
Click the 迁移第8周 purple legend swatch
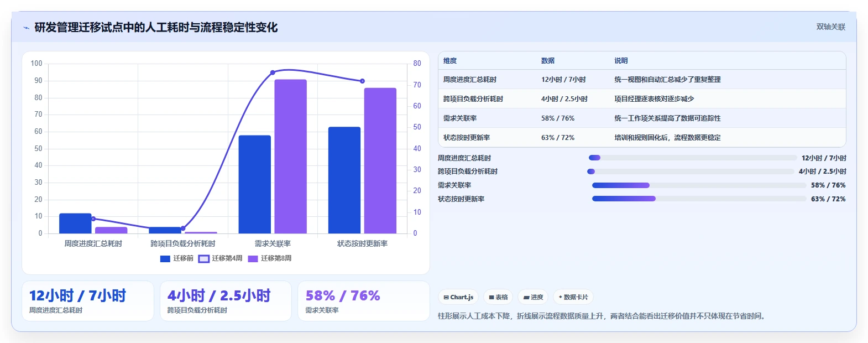click(253, 258)
